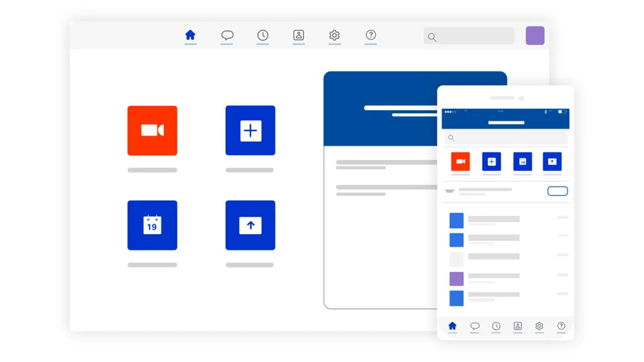The width and height of the screenshot is (644, 362).
Task: Click the help question mark in desktop top bar
Action: (x=371, y=35)
